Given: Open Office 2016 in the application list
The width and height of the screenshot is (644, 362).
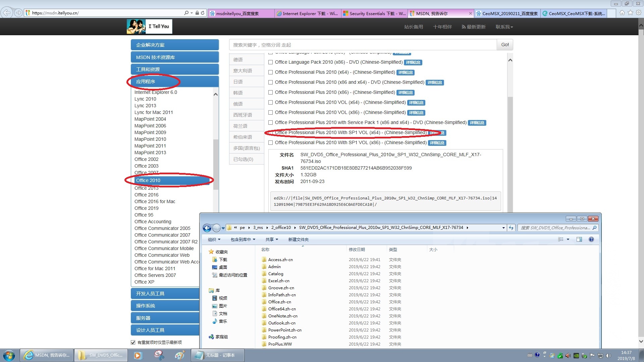Looking at the screenshot, I should pyautogui.click(x=147, y=195).
